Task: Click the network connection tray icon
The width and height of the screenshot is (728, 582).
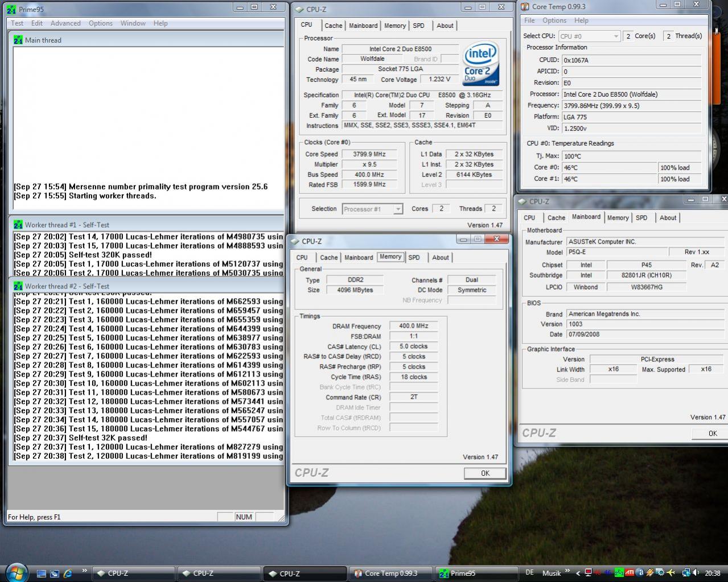Action: [686, 573]
